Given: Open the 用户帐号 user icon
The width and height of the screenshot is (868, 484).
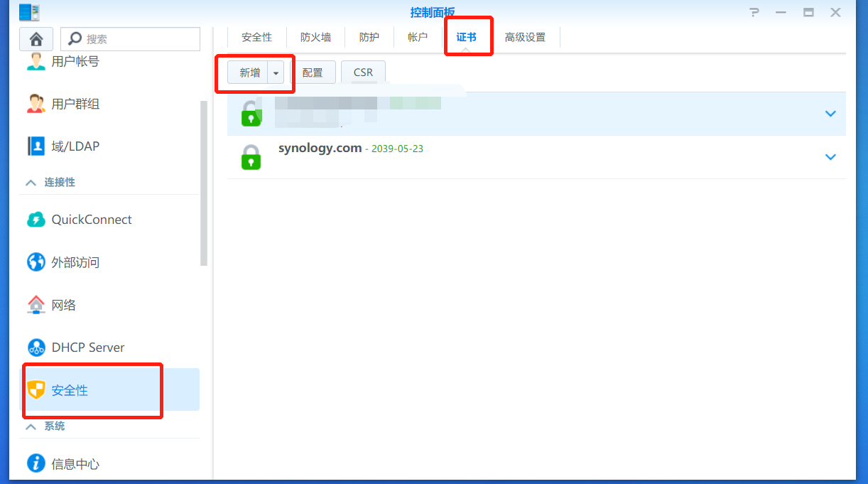Looking at the screenshot, I should (36, 62).
